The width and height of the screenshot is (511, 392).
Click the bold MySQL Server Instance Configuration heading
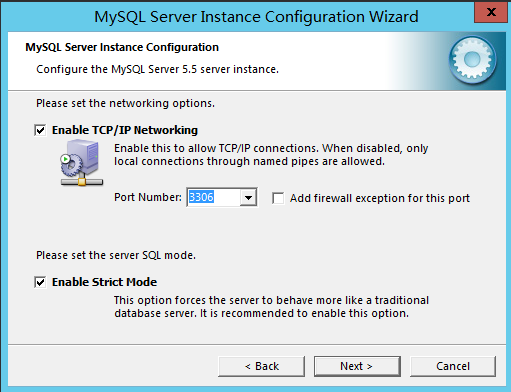122,47
